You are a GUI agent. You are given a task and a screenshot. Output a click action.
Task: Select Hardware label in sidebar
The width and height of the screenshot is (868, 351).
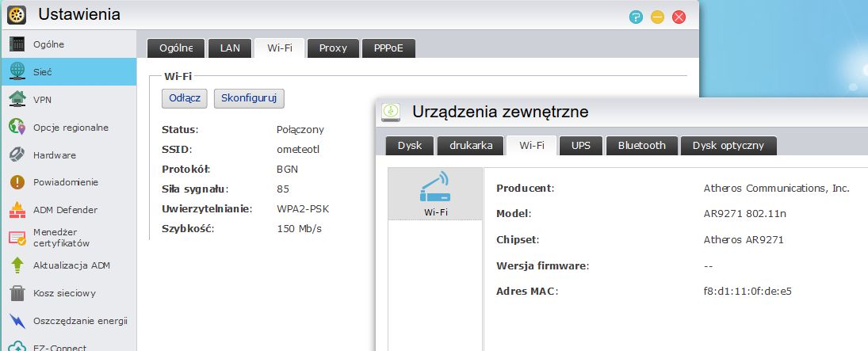[54, 155]
